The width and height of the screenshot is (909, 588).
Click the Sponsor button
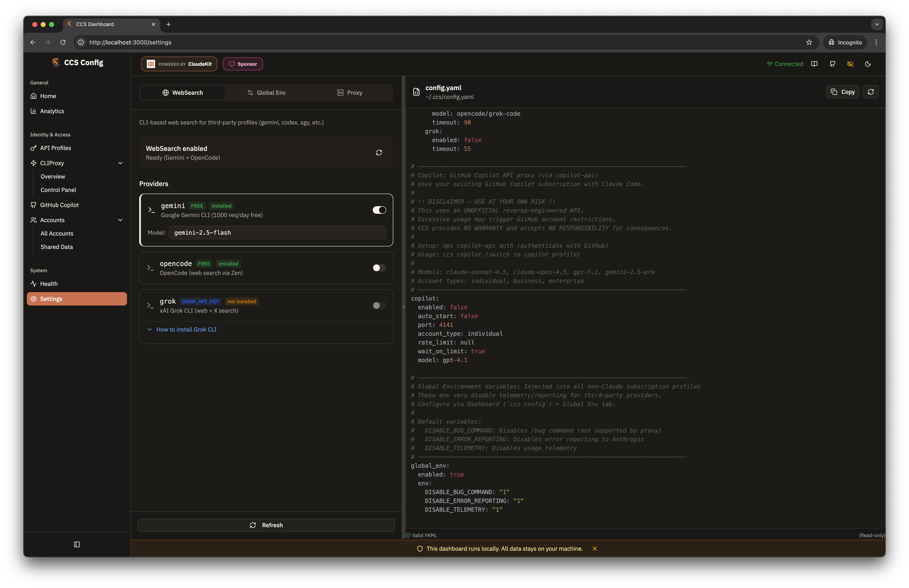tap(243, 64)
